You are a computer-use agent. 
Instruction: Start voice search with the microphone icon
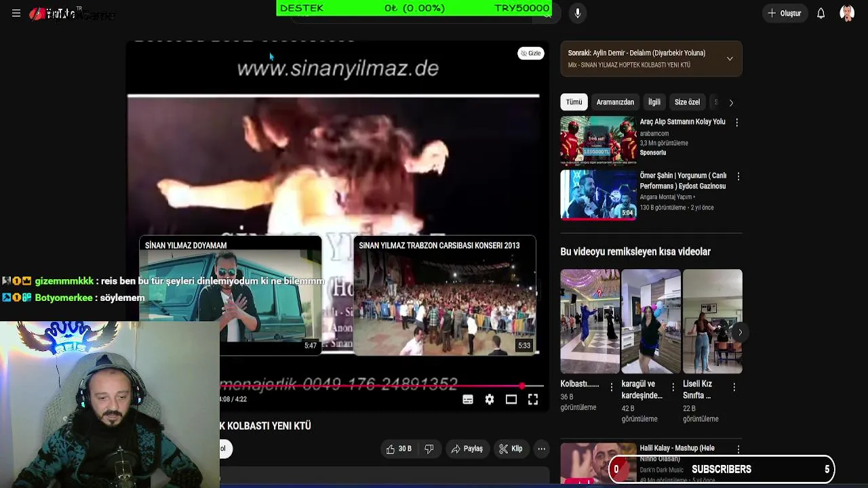pyautogui.click(x=577, y=13)
